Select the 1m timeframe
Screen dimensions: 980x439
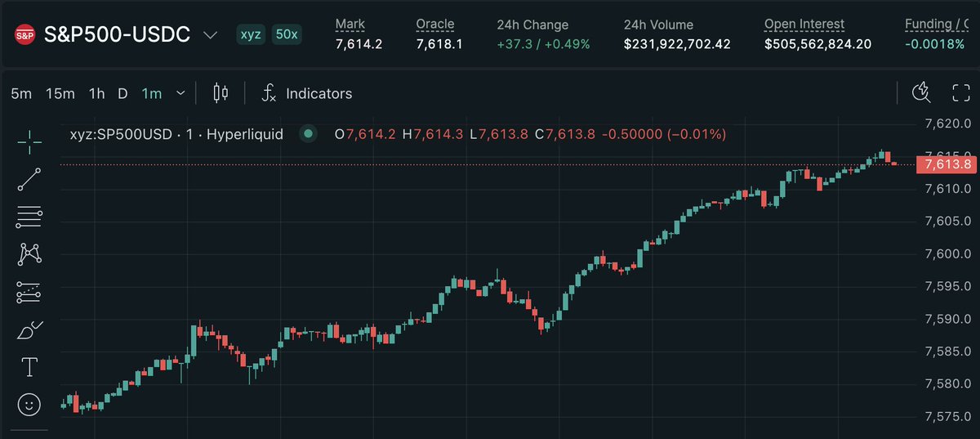click(152, 93)
